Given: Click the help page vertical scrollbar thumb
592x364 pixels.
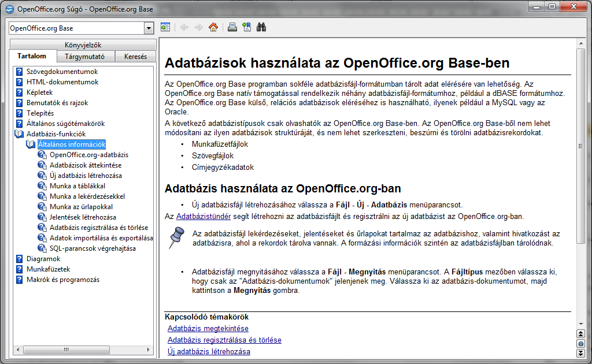Looking at the screenshot, I should (580, 146).
